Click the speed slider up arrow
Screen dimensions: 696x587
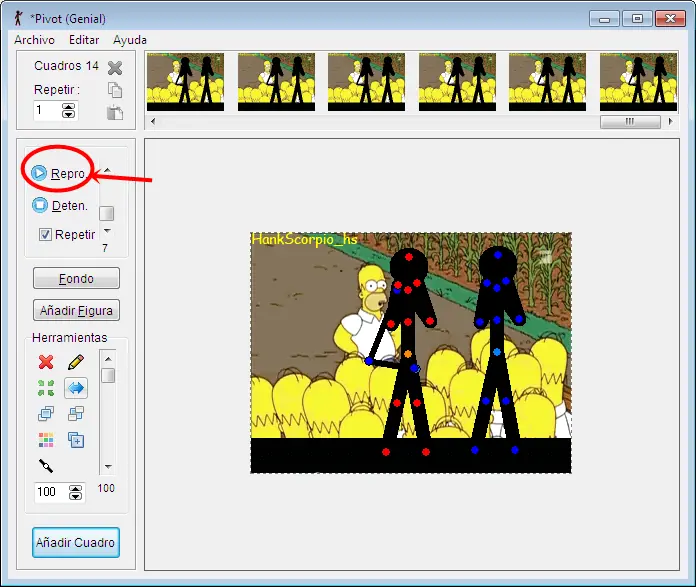point(107,171)
